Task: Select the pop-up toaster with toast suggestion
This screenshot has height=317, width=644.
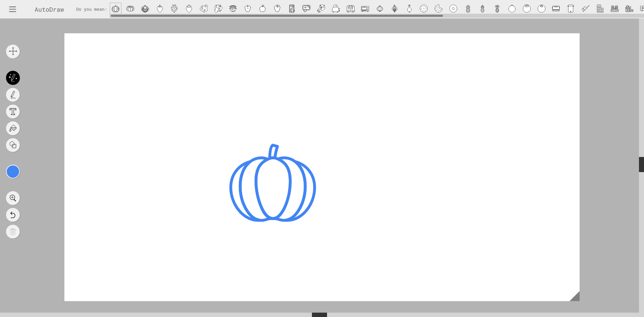Action: 336,9
